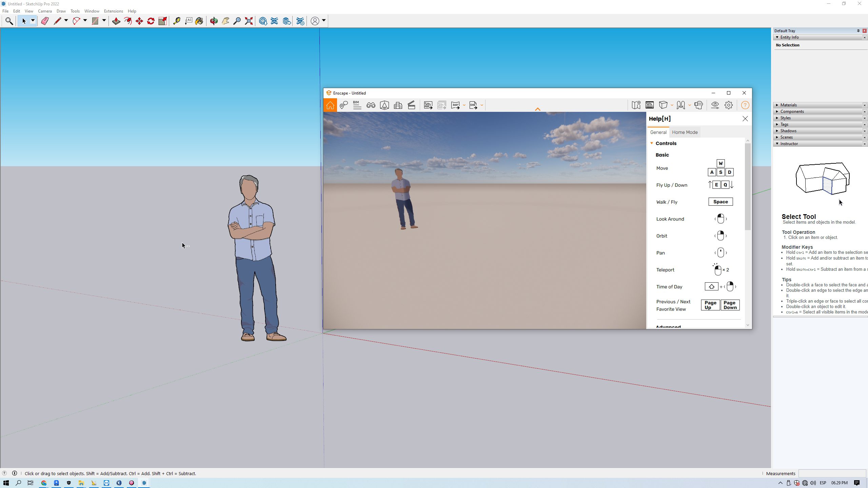Click the Tape Measure tool

pyautogui.click(x=177, y=21)
